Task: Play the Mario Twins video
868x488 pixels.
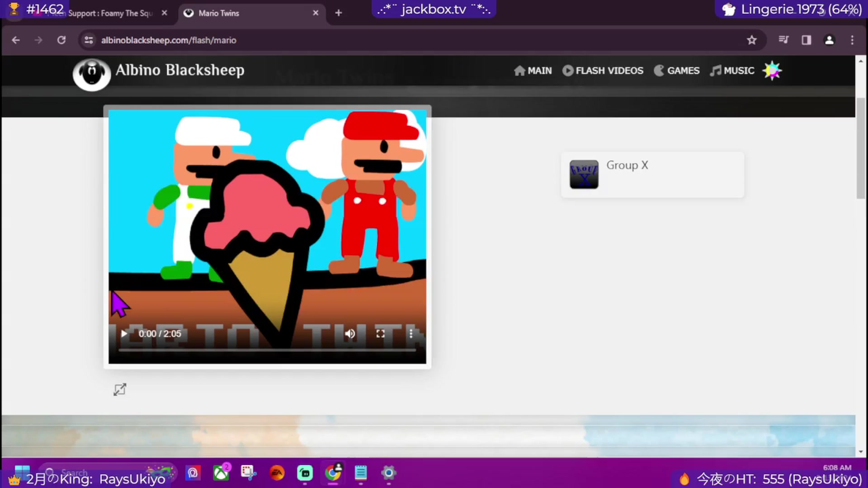Action: 124,333
